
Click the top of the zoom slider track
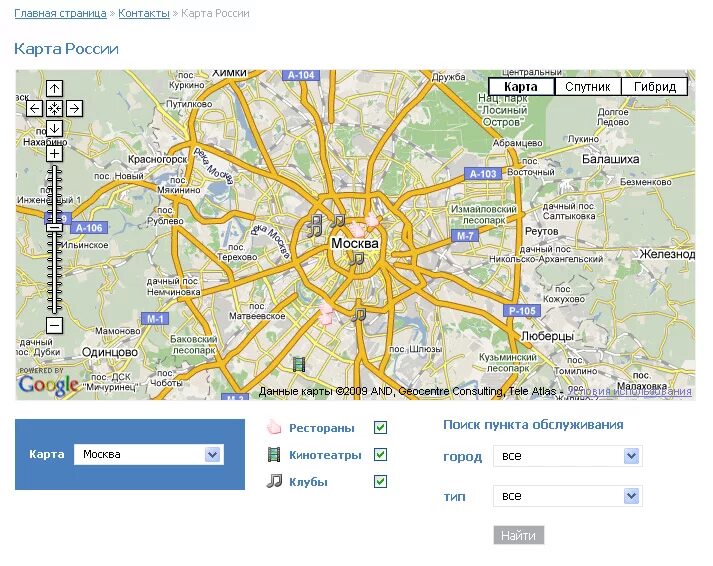click(55, 168)
